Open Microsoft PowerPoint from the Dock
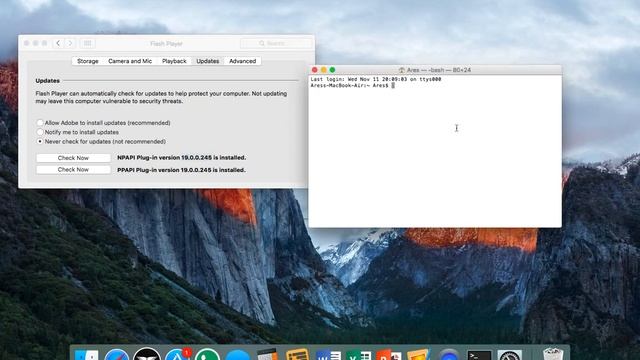Viewport: 640px width, 360px height. point(389,355)
